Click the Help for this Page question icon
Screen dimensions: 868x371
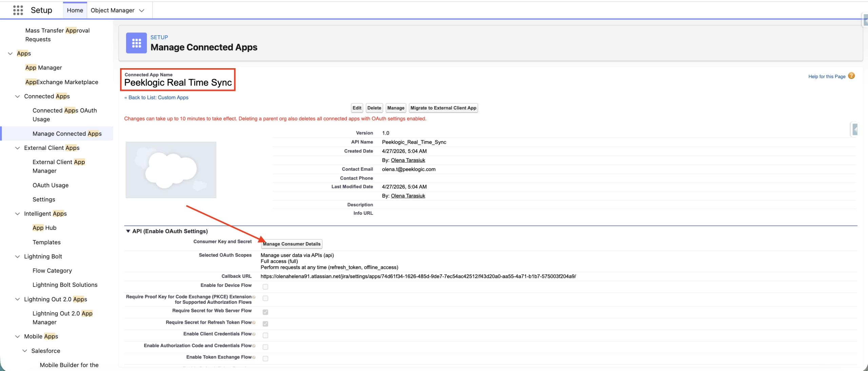(851, 76)
